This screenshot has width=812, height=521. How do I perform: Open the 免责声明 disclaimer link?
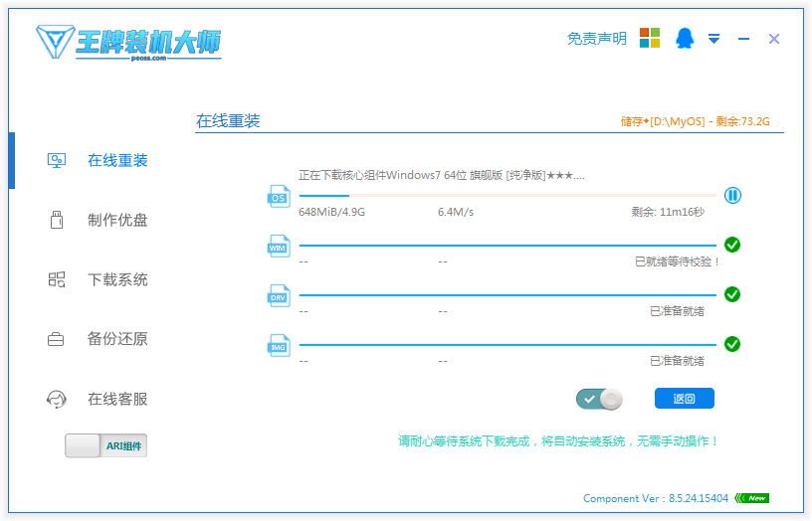coord(597,39)
